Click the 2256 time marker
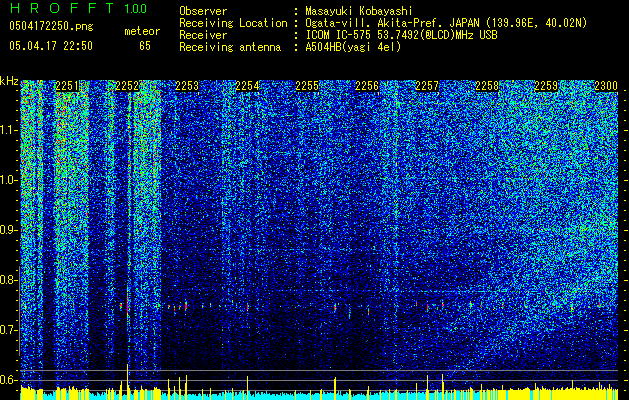629x400 pixels. [367, 86]
